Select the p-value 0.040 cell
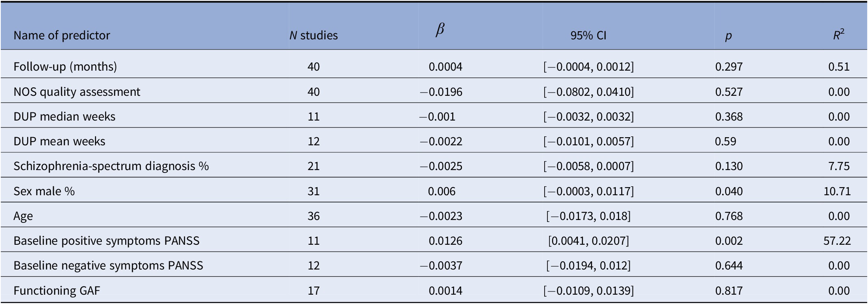The width and height of the screenshot is (868, 304). point(729,191)
